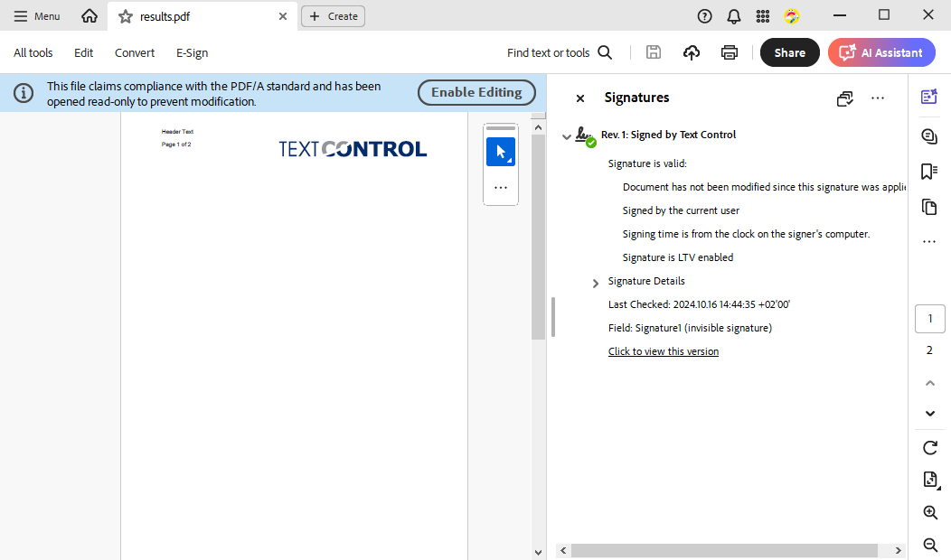This screenshot has height=560, width=951.
Task: Open the Convert tab
Action: 135,52
